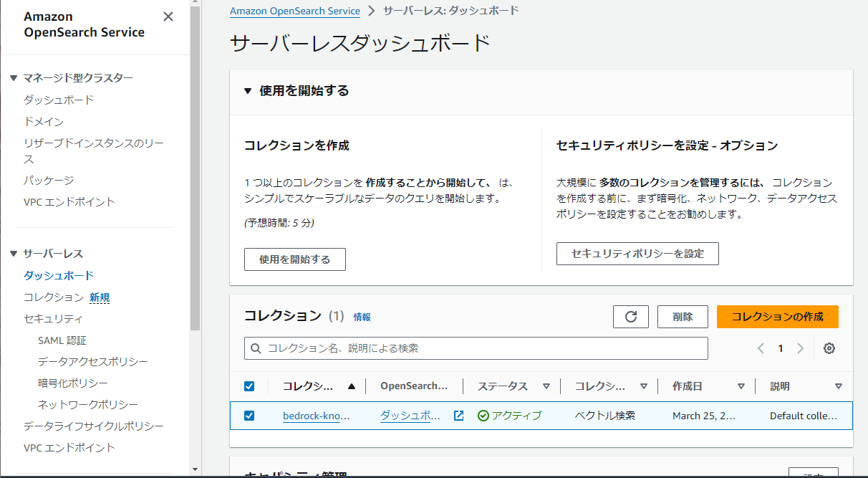Toggle the select-all checkbox in the table header

click(249, 386)
